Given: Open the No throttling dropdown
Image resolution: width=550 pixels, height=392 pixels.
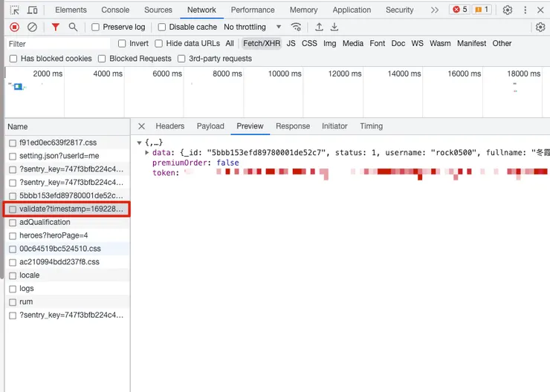Looking at the screenshot, I should pyautogui.click(x=253, y=27).
